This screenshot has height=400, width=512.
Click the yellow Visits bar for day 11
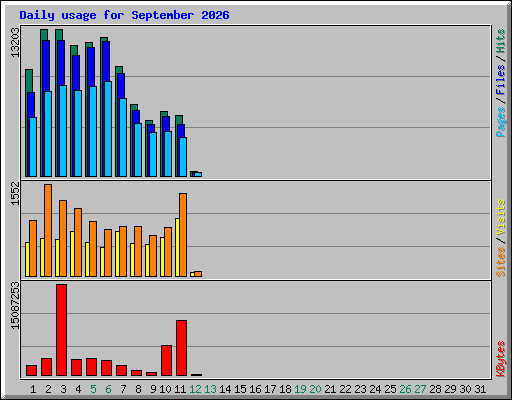click(177, 247)
